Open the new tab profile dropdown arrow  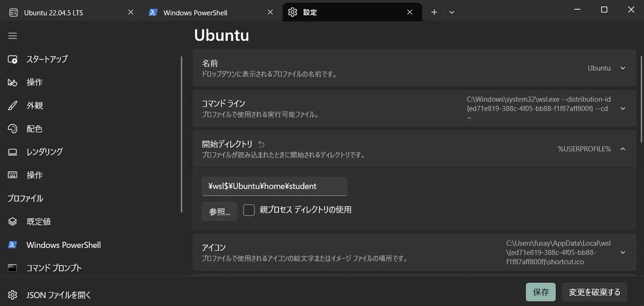click(451, 12)
